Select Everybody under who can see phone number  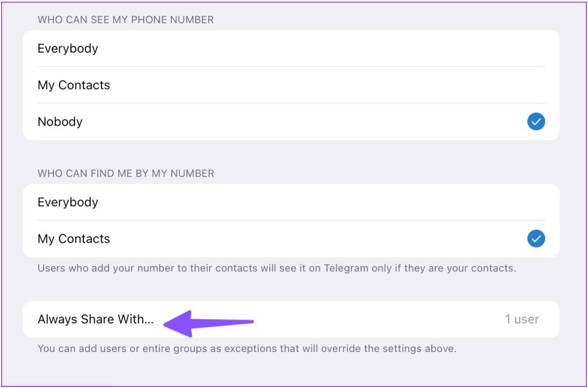[x=291, y=49]
